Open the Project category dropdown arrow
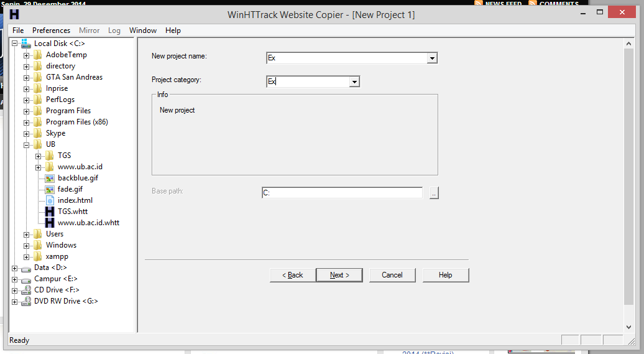This screenshot has height=354, width=644. click(x=354, y=82)
